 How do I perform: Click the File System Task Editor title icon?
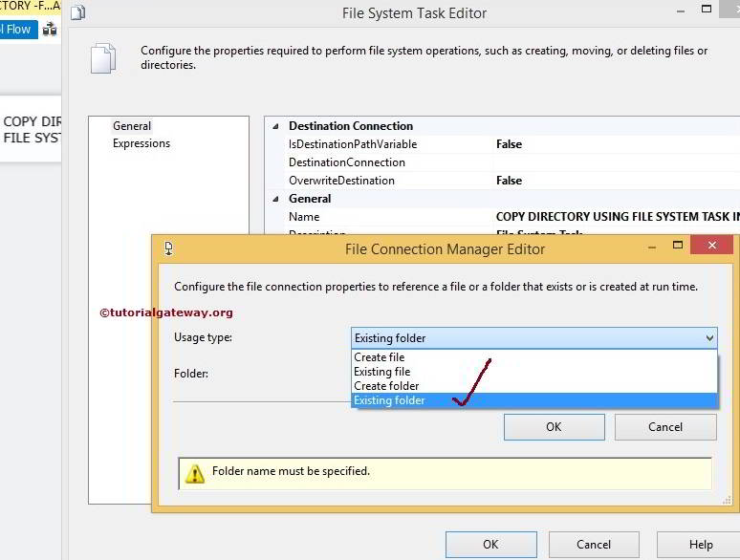pyautogui.click(x=78, y=13)
